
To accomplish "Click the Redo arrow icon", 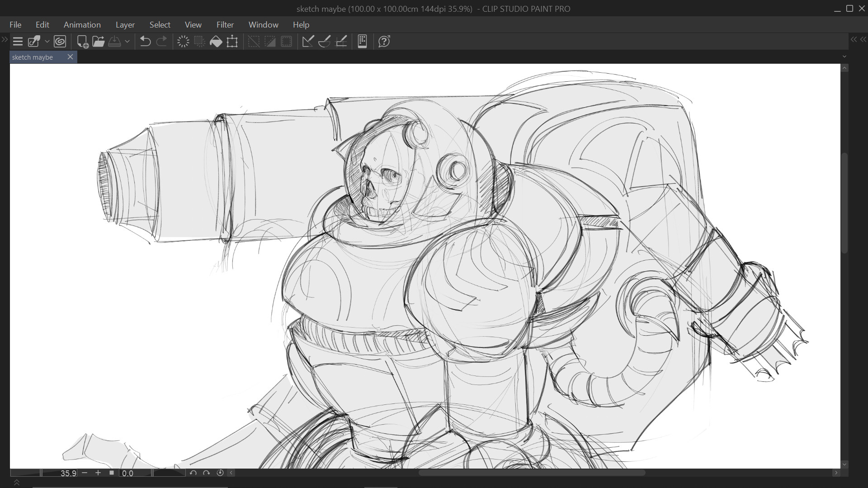I will point(161,42).
